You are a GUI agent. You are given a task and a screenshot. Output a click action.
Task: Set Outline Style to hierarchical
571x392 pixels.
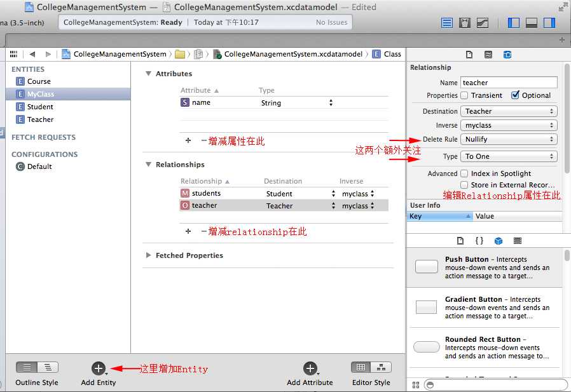click(x=48, y=367)
